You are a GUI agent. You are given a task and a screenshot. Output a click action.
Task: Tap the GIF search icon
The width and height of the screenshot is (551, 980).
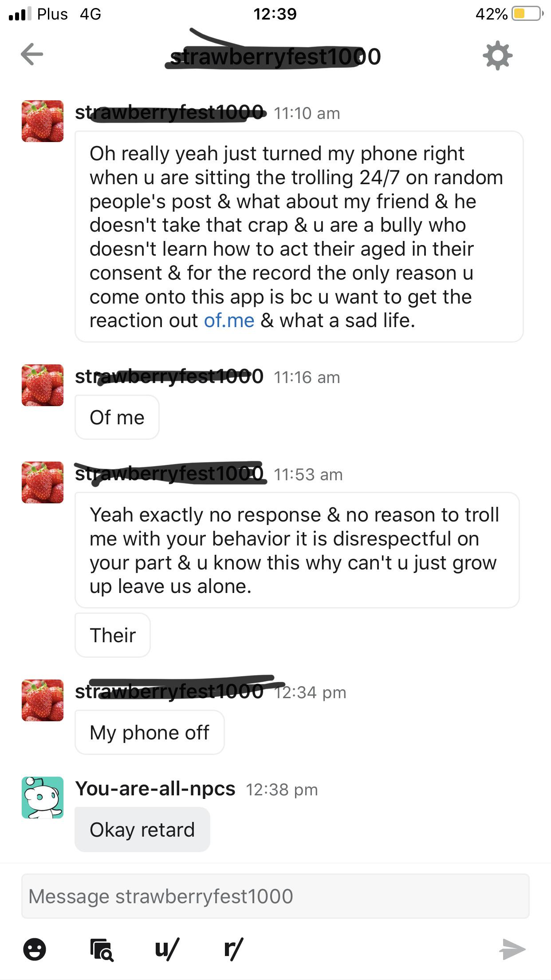(x=101, y=949)
